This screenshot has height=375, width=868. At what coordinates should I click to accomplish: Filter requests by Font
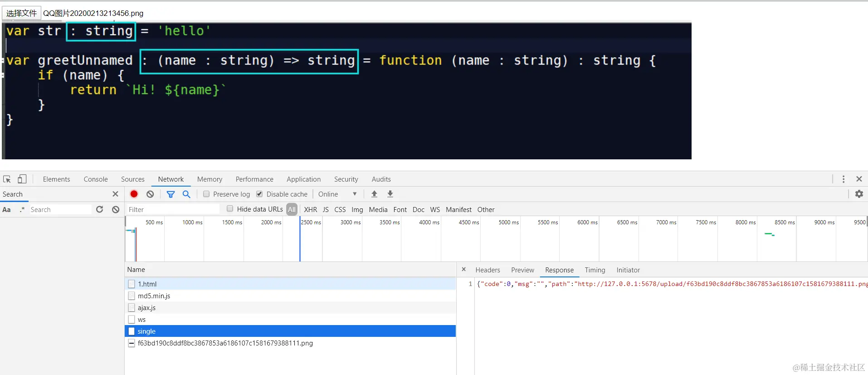(x=400, y=209)
